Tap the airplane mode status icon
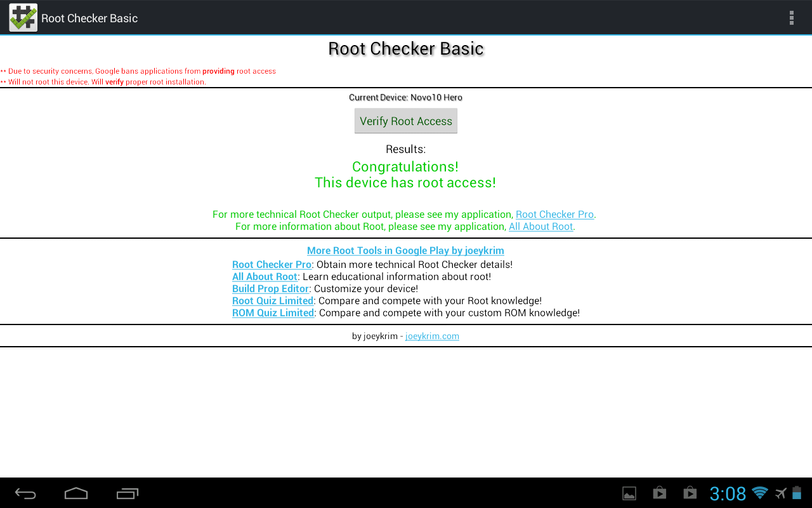Image resolution: width=812 pixels, height=508 pixels. point(781,493)
